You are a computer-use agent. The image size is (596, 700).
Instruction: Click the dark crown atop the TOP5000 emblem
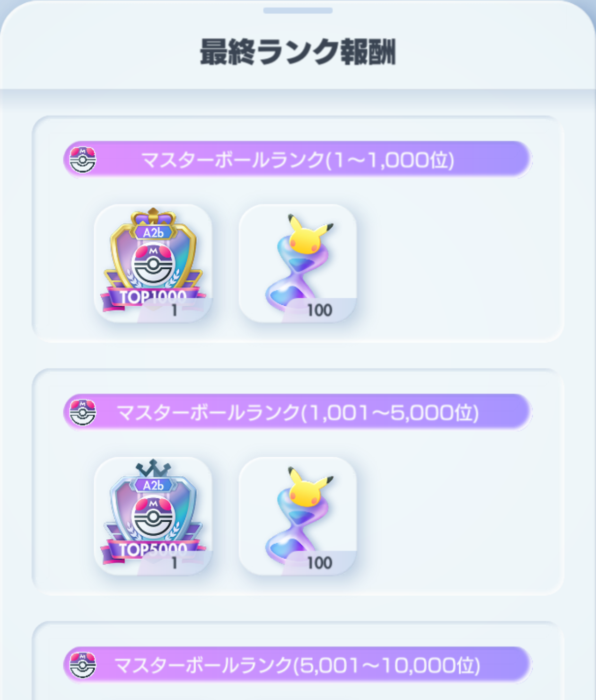(153, 469)
